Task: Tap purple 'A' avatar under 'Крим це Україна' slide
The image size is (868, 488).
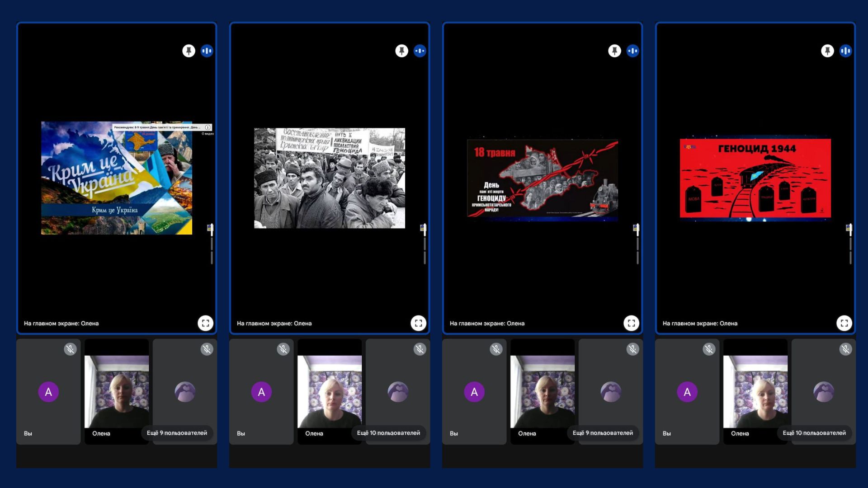Action: pos(48,392)
